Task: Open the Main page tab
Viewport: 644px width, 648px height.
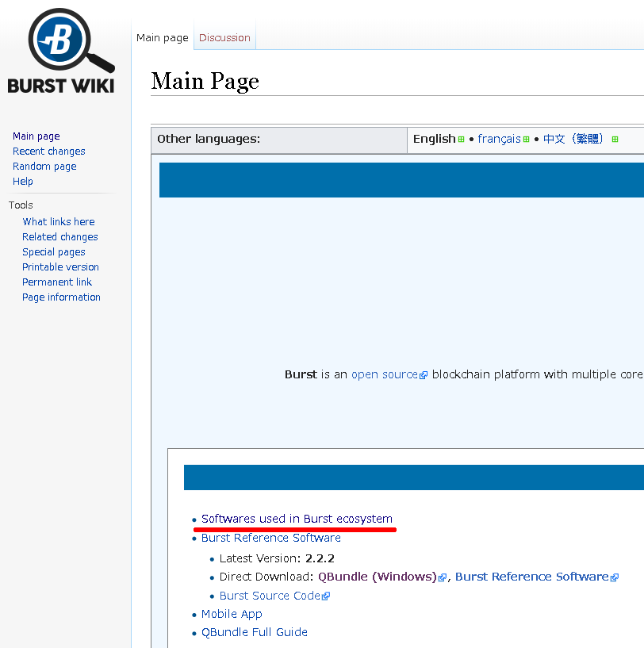Action: (163, 37)
